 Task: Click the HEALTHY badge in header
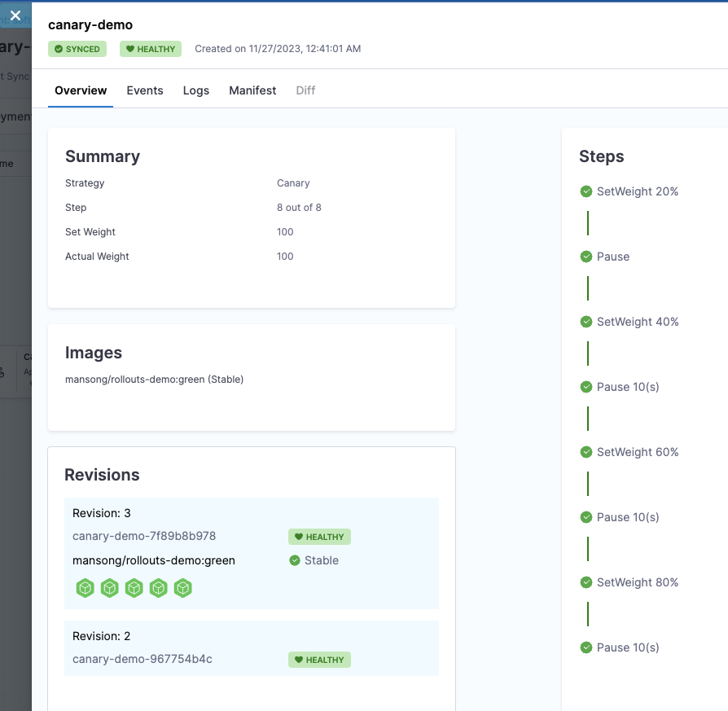click(x=151, y=49)
